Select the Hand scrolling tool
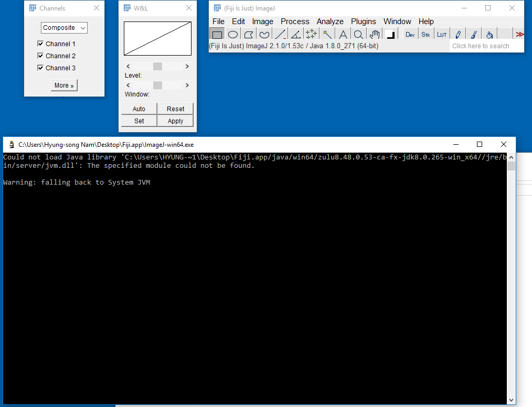 [x=375, y=34]
